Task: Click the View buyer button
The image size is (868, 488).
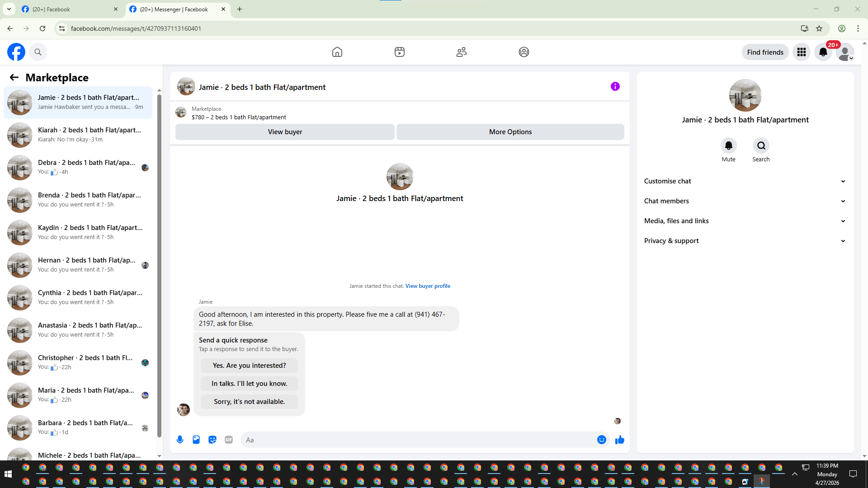Action: coord(285,132)
